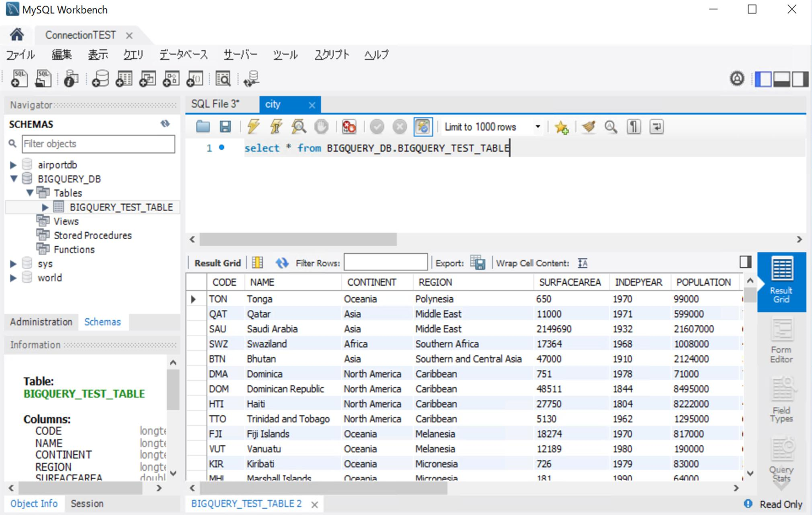The height and width of the screenshot is (515, 812).
Task: Switch to the Session tab
Action: [87, 504]
